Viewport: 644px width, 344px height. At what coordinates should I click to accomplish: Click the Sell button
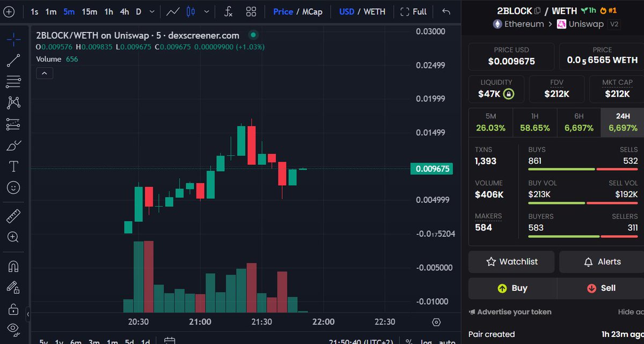[x=601, y=288]
